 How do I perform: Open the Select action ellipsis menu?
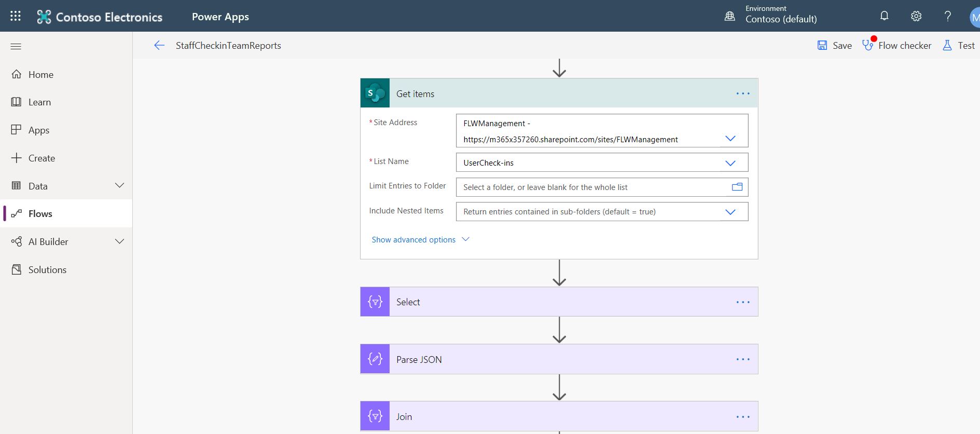[x=743, y=302]
